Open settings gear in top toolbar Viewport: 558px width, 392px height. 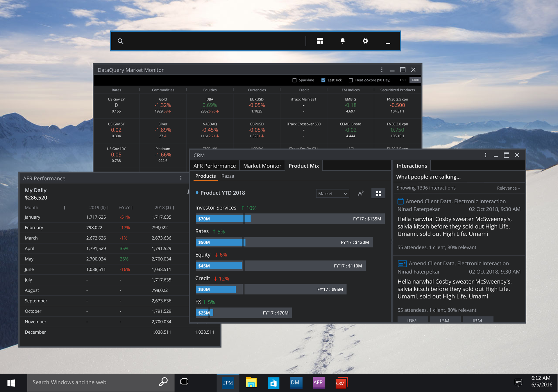(x=365, y=41)
